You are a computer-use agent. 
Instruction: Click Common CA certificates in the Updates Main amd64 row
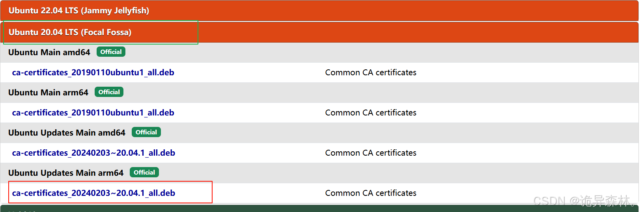371,153
